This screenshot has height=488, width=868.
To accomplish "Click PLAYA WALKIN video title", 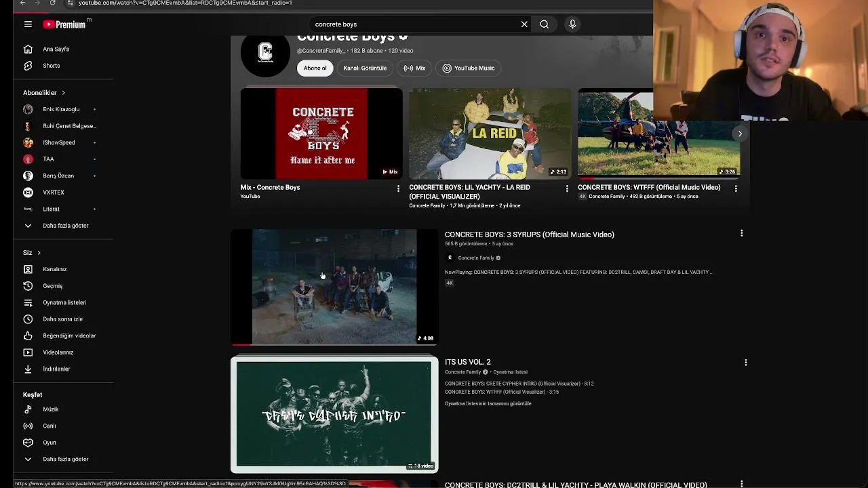I will (x=576, y=485).
